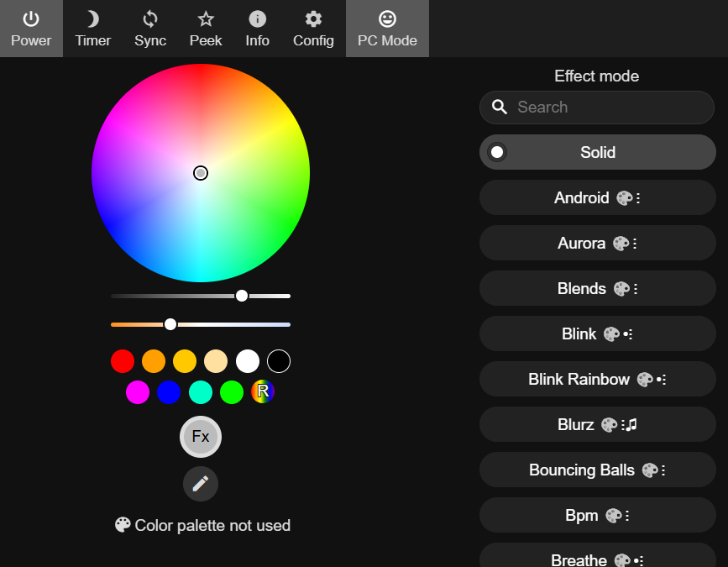
Task: Open the Timer moon icon
Action: coord(92,29)
